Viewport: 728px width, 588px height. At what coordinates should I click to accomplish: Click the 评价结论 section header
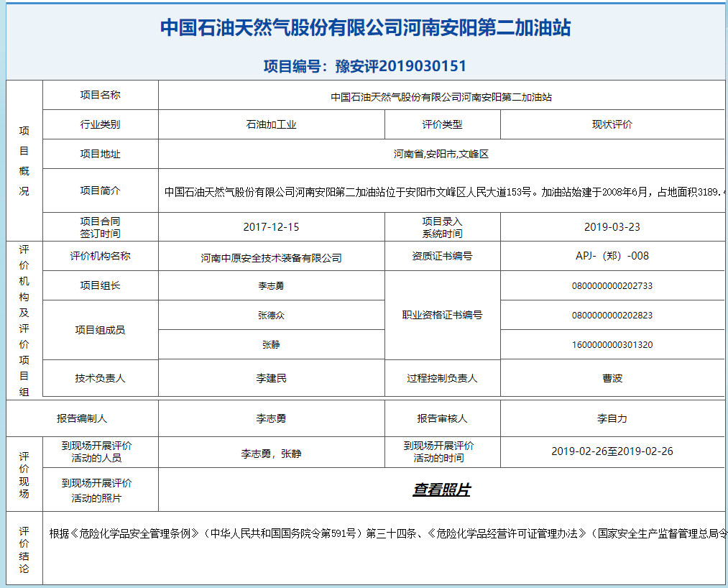click(24, 550)
